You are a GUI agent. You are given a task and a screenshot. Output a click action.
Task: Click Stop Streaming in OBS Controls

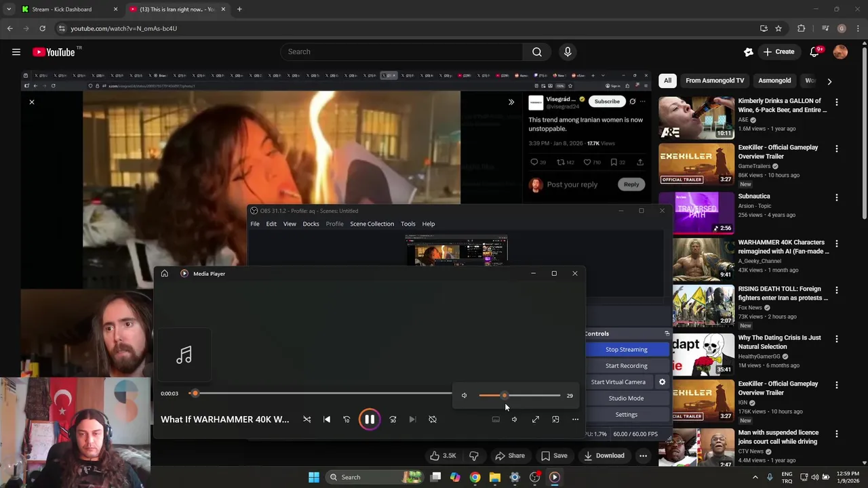[x=627, y=350]
